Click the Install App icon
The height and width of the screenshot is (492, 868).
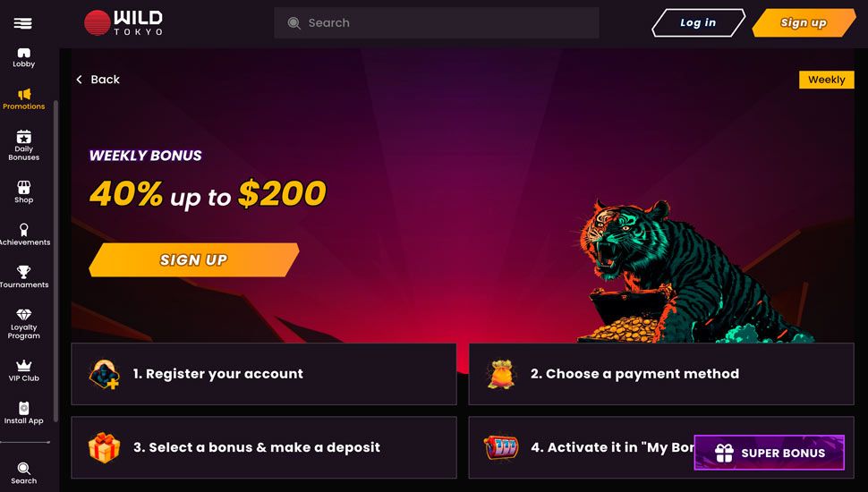(24, 409)
